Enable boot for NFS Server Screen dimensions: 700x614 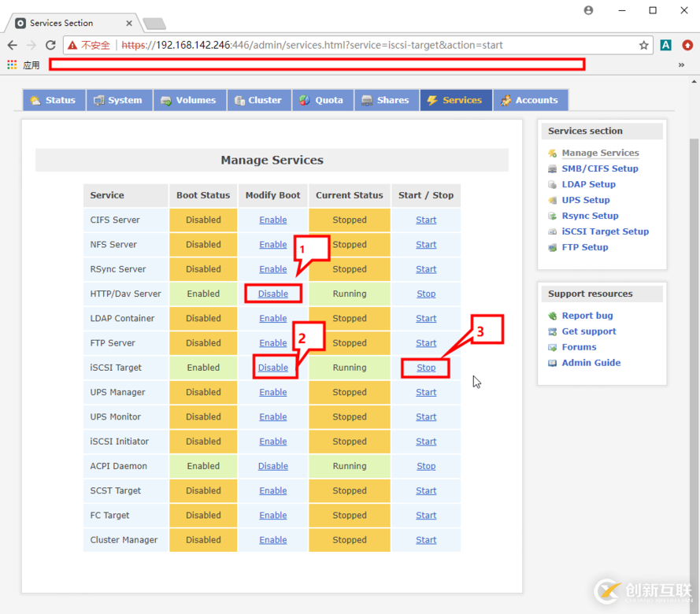click(x=272, y=245)
